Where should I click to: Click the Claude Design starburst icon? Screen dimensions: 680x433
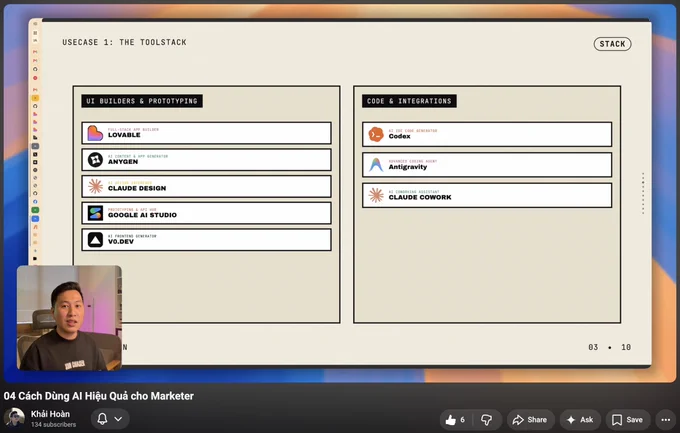[95, 187]
